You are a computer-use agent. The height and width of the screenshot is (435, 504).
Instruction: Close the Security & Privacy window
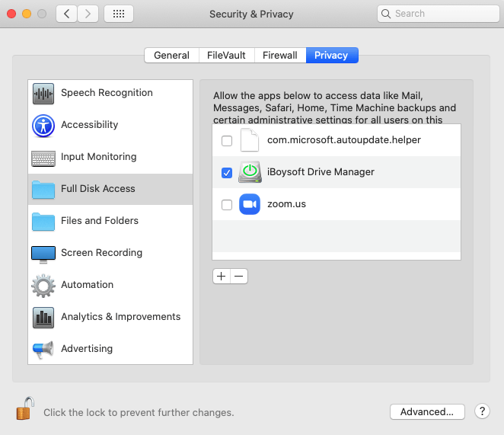(11, 14)
